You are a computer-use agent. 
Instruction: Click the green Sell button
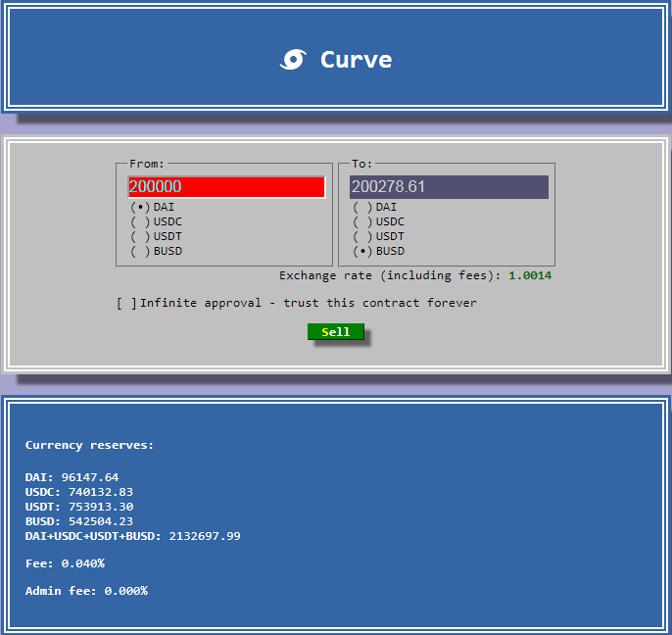(x=336, y=332)
